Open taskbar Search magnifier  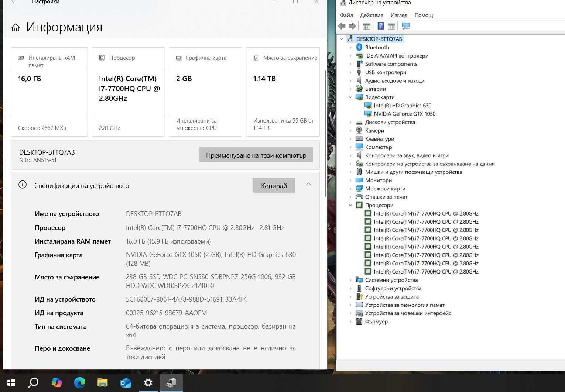pyautogui.click(x=33, y=382)
